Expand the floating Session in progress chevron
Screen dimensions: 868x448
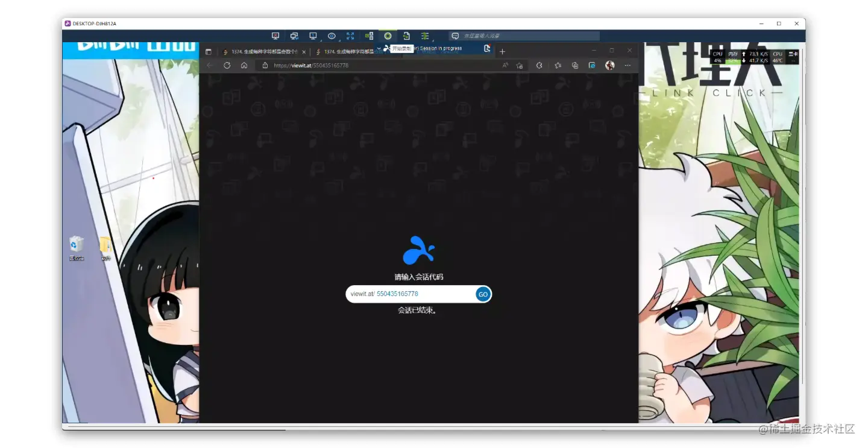tap(379, 48)
